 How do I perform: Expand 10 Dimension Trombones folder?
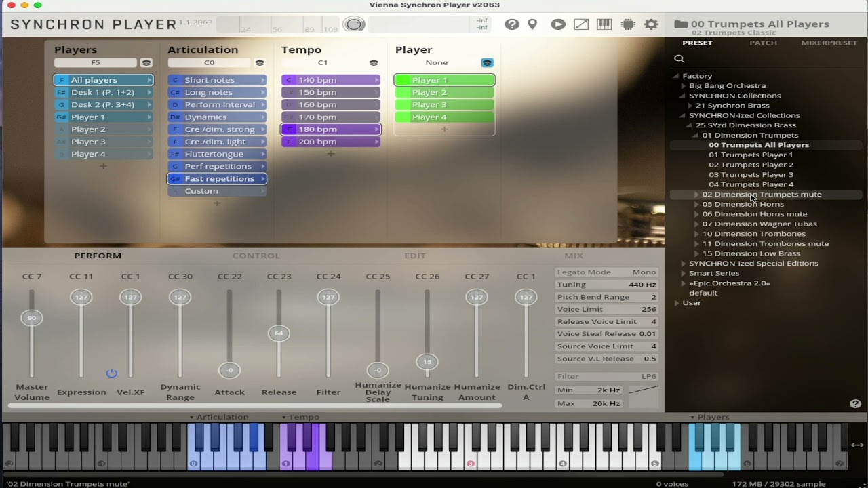696,234
